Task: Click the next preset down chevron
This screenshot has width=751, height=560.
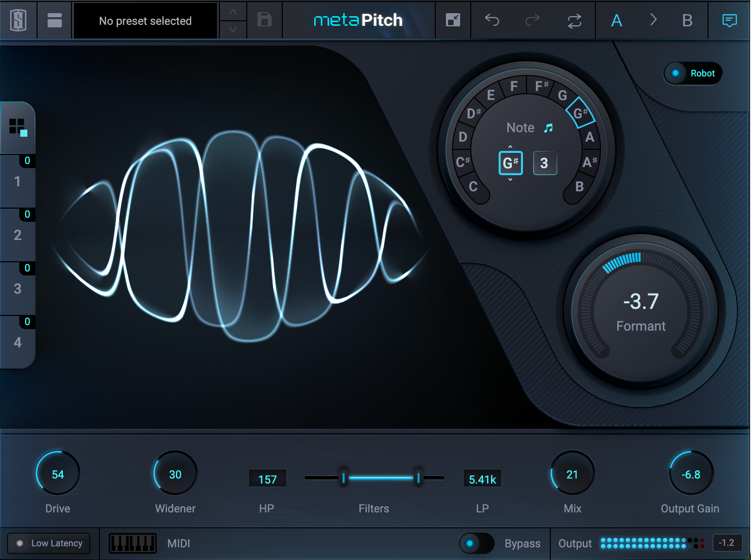Action: click(x=233, y=29)
